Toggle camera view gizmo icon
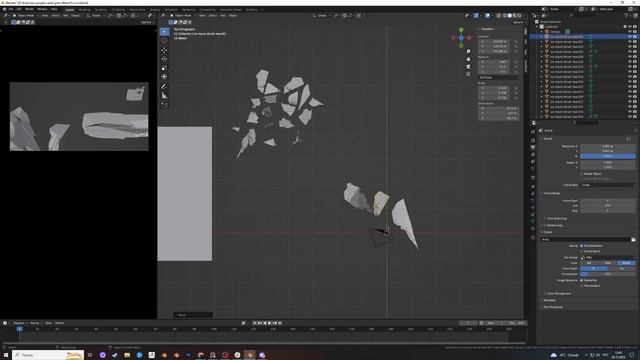The width and height of the screenshot is (640, 360). (468, 67)
